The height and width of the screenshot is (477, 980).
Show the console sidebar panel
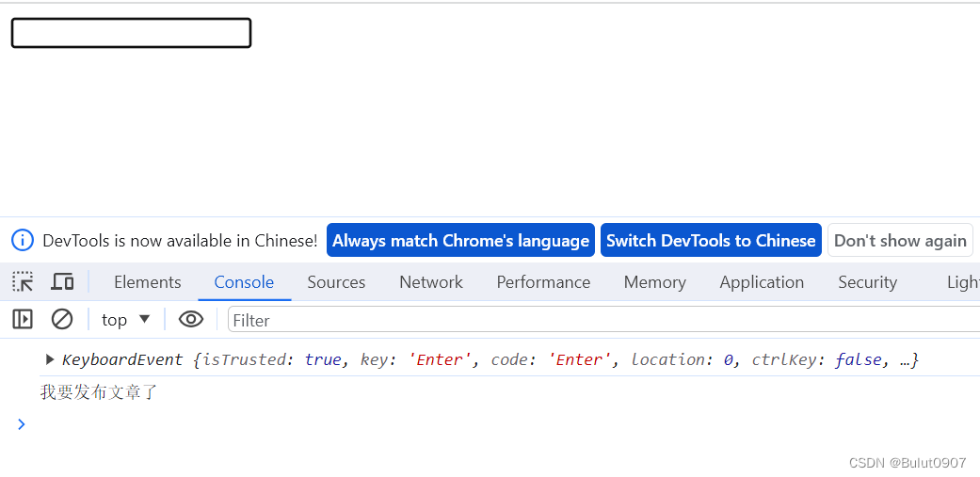(x=23, y=320)
